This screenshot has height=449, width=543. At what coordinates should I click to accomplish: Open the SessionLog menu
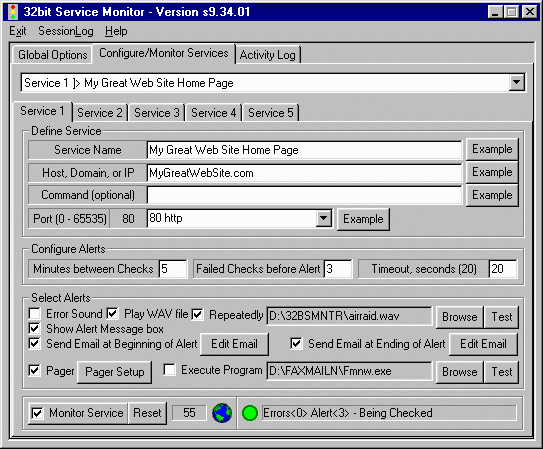66,31
